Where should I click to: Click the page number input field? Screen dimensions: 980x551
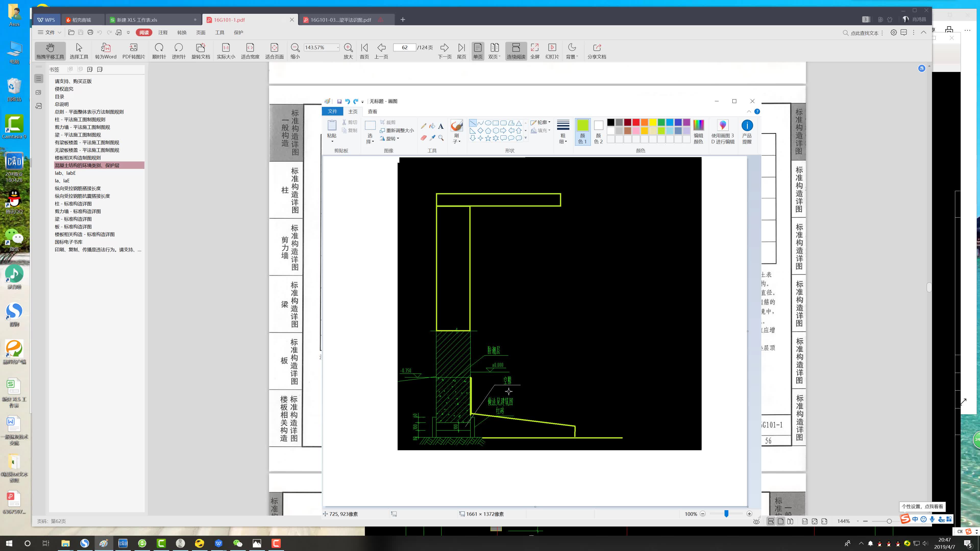[x=405, y=47]
